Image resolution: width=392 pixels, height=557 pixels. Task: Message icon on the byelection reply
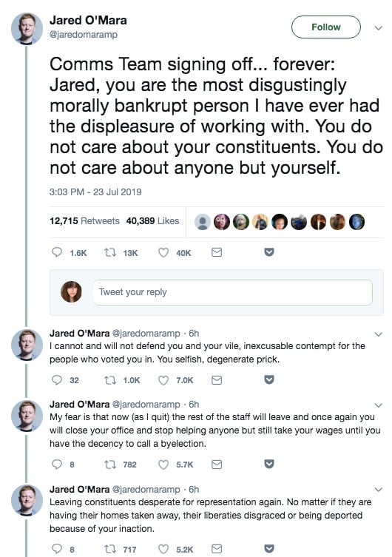[x=217, y=465]
